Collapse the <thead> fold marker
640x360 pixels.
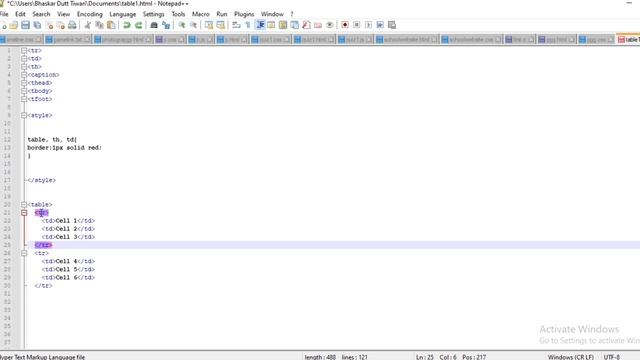pos(24,83)
